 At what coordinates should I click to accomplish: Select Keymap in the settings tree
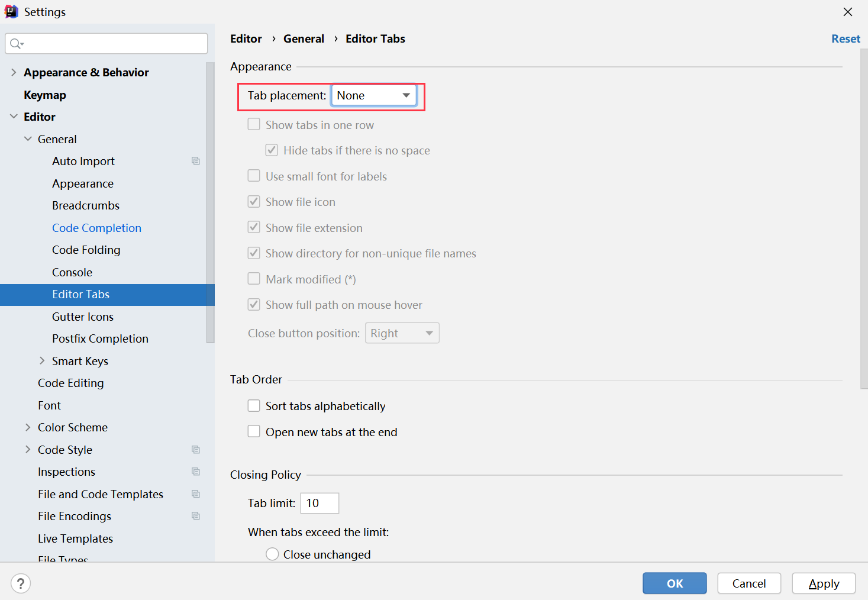coord(45,95)
